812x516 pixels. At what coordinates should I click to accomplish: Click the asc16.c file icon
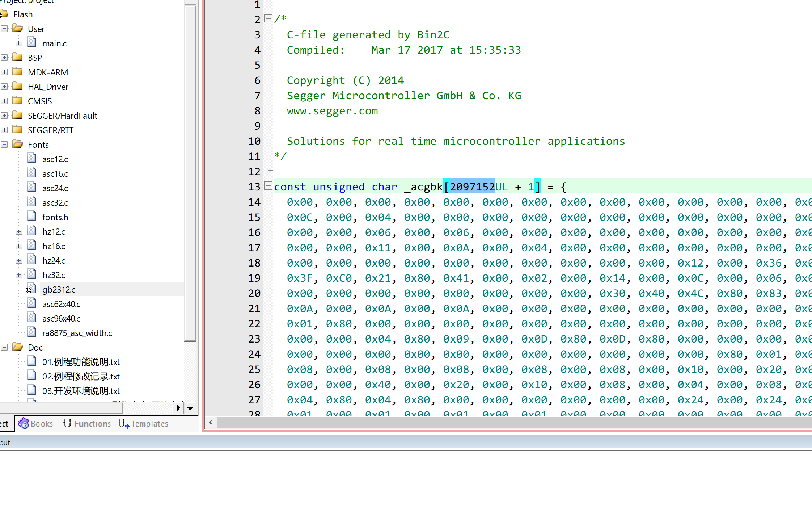click(32, 172)
